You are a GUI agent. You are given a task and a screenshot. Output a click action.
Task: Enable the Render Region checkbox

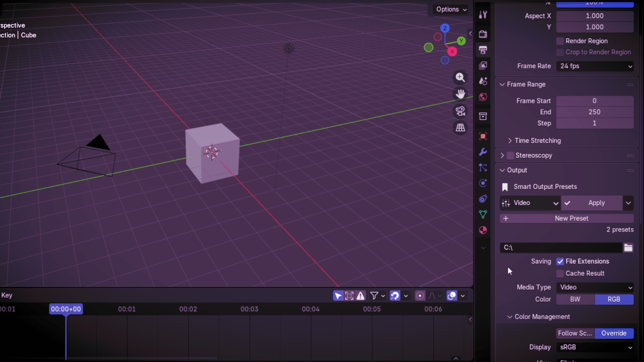[560, 41]
